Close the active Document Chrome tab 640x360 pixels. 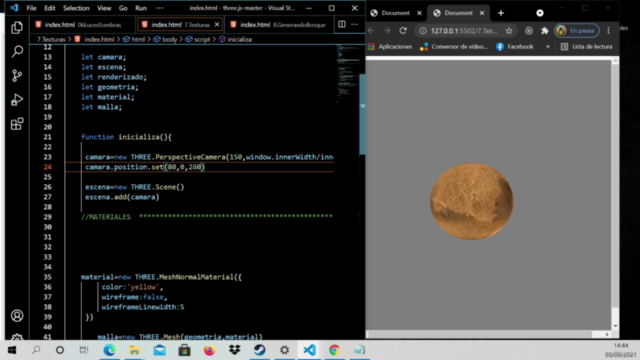[x=482, y=13]
